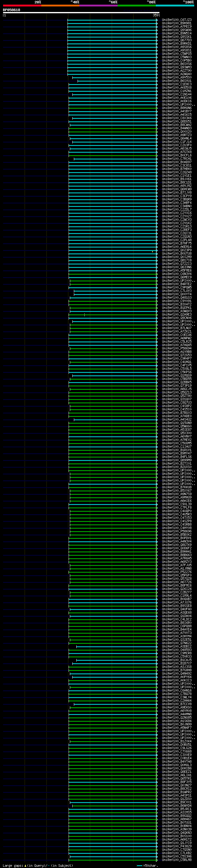
Task: Open hit UniRef100_C3X0E9
Action: [177, 755]
